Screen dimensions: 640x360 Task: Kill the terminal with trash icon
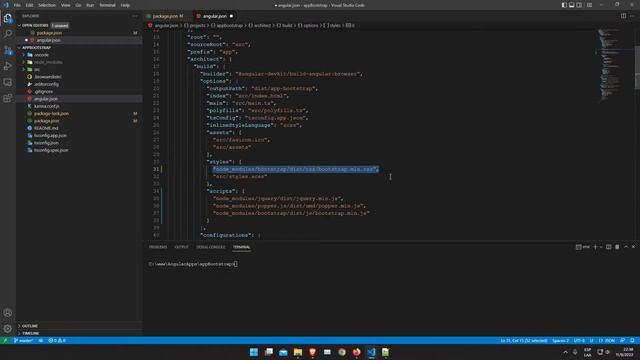pos(617,247)
